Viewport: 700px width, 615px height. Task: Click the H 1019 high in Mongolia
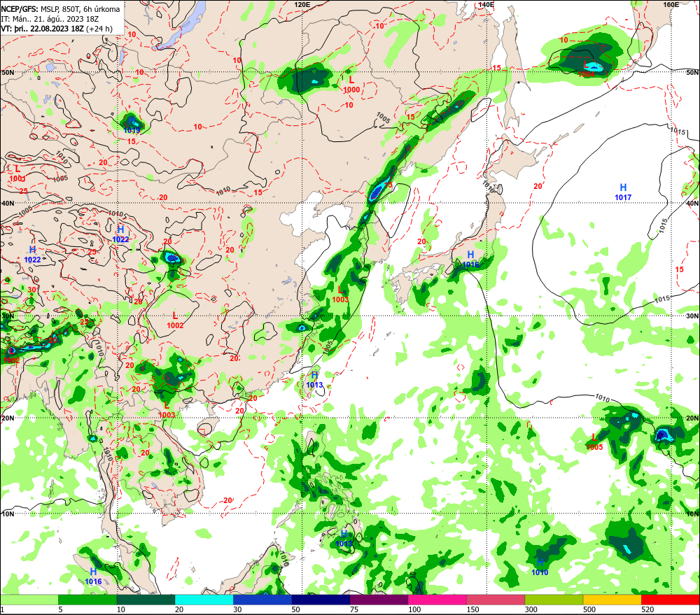pyautogui.click(x=132, y=125)
